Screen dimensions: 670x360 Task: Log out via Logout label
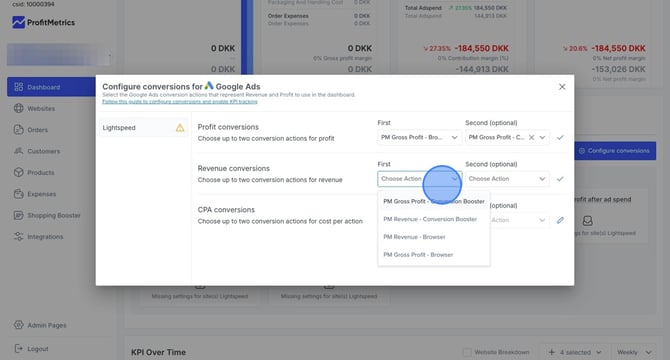[x=38, y=349]
